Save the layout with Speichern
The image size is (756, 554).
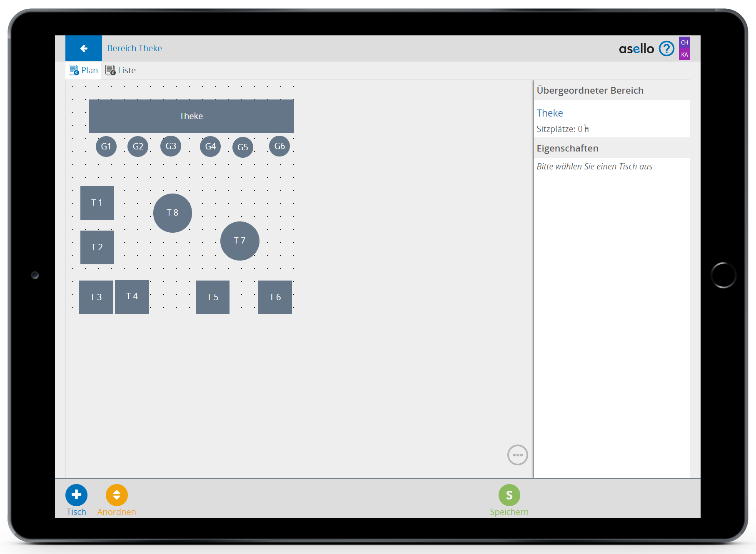coord(509,495)
